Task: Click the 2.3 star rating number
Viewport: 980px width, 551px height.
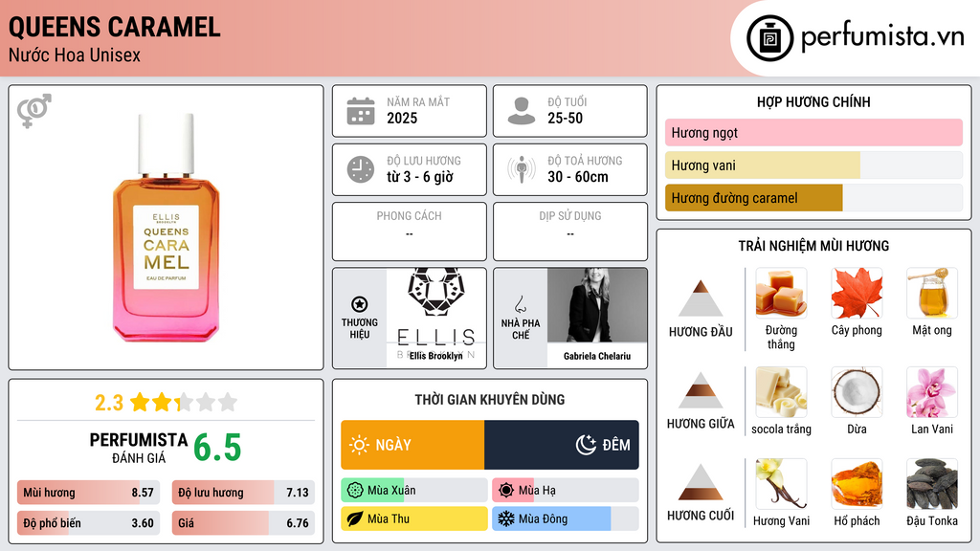Action: tap(109, 403)
